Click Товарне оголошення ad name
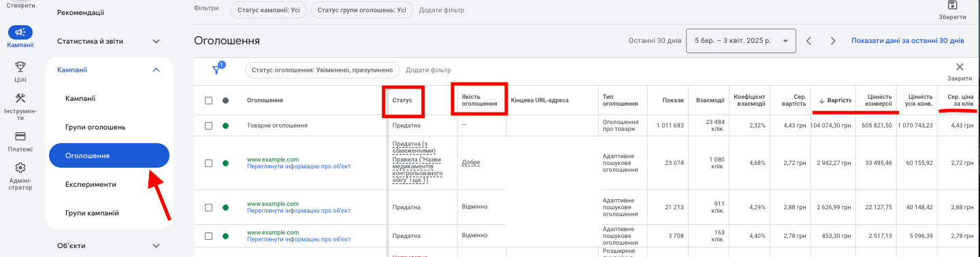Image resolution: width=980 pixels, height=257 pixels. click(x=277, y=125)
